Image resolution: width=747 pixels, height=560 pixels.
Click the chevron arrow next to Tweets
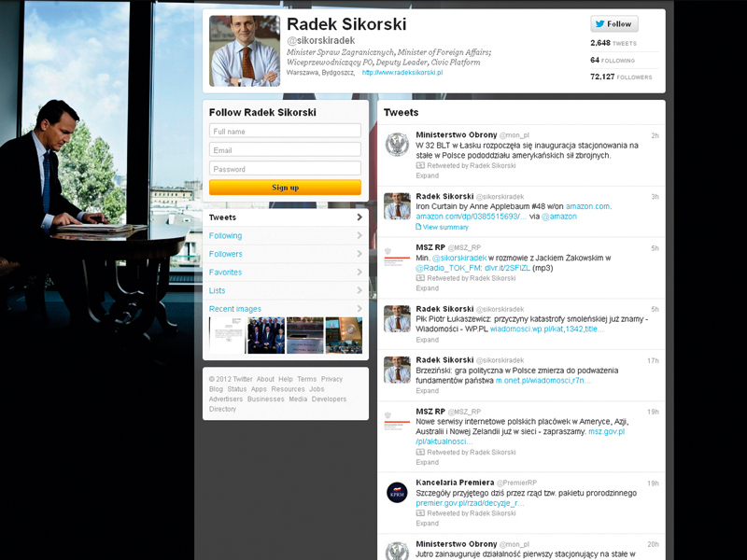[x=359, y=217]
